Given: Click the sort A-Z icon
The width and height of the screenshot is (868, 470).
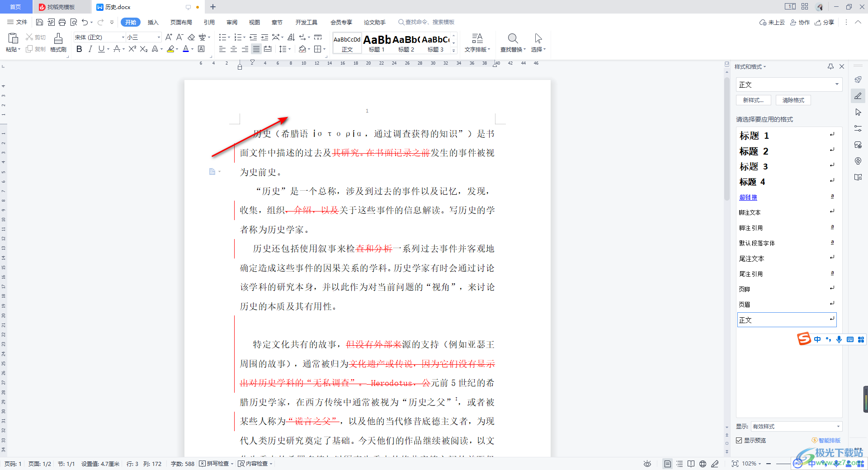Looking at the screenshot, I should 291,37.
